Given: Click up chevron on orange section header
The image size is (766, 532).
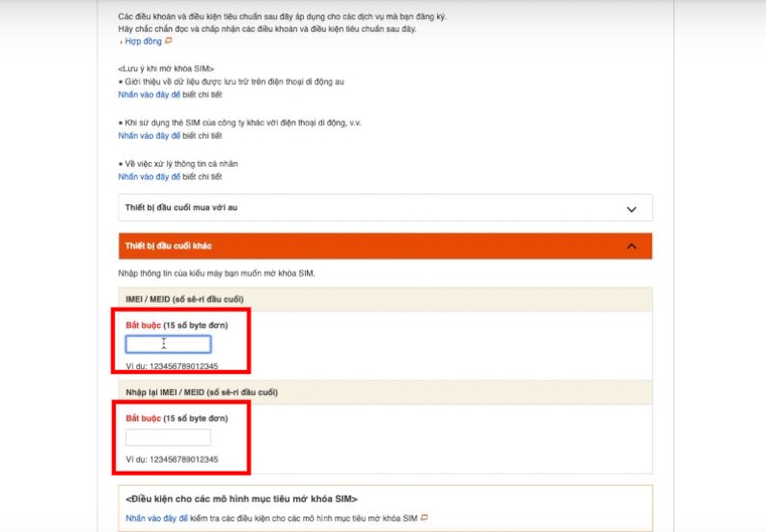Looking at the screenshot, I should pos(631,246).
